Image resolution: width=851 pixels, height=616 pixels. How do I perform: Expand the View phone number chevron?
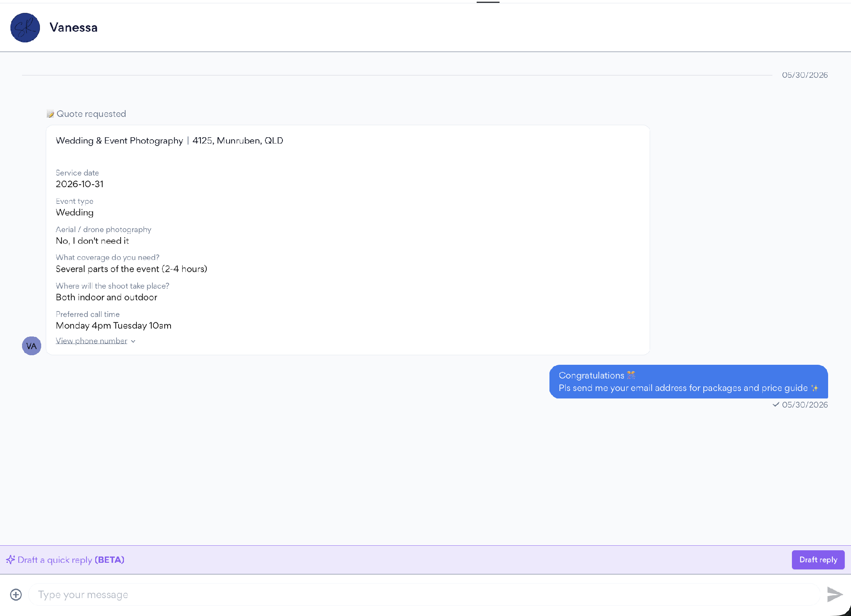point(133,341)
